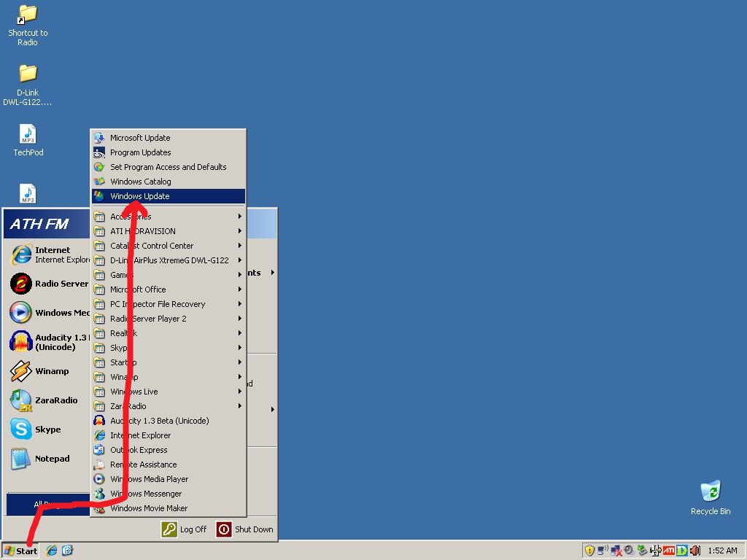Open Remote Assistance entry

tap(169, 464)
